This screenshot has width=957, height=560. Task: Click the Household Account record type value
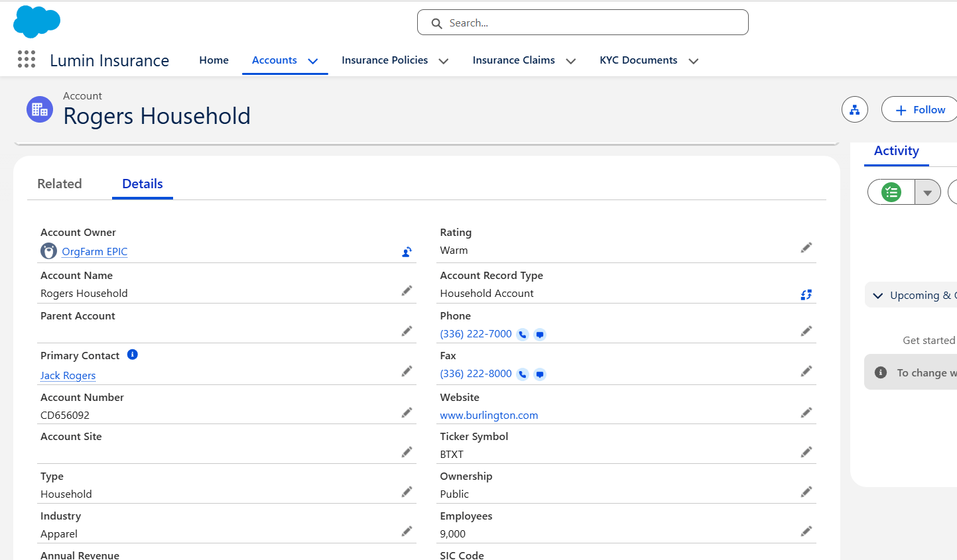click(487, 294)
